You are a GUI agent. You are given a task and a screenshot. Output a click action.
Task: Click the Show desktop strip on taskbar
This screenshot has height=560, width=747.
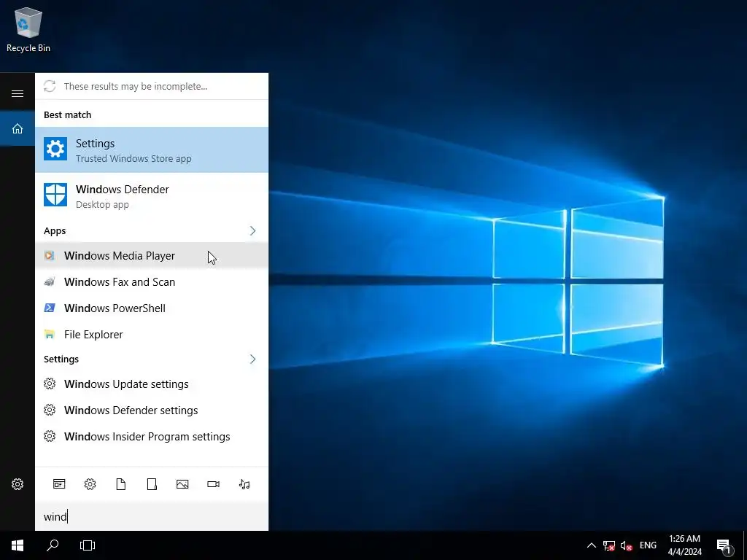(745, 545)
